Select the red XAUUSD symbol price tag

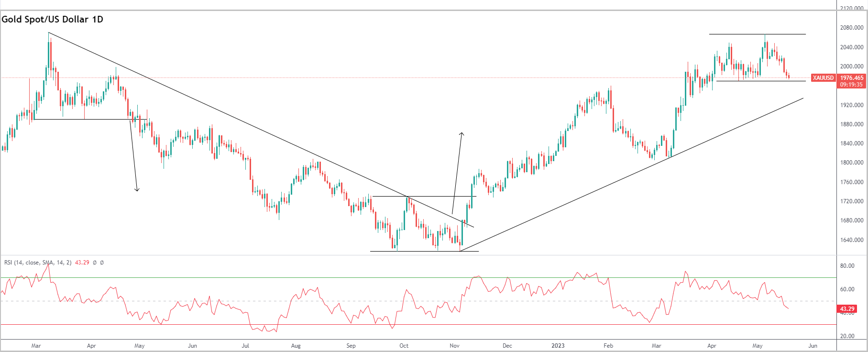coord(823,78)
